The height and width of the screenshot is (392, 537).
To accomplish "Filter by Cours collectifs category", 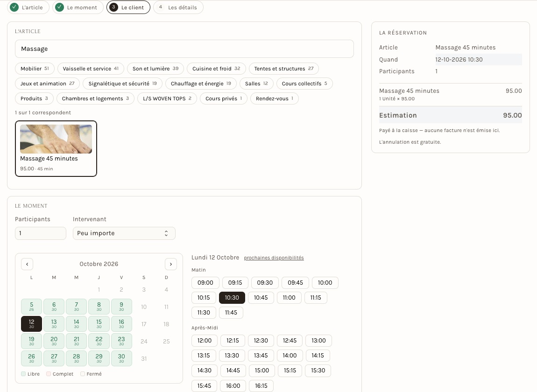I will tap(304, 84).
